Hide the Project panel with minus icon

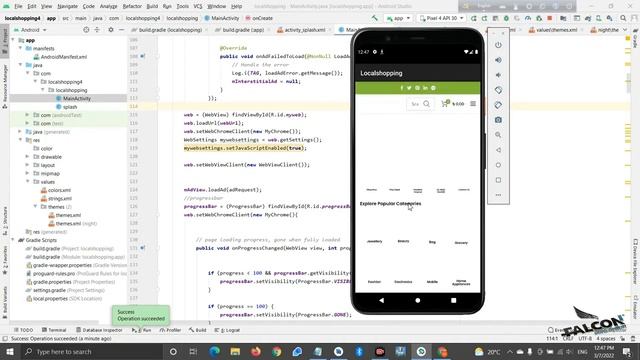[x=121, y=30]
